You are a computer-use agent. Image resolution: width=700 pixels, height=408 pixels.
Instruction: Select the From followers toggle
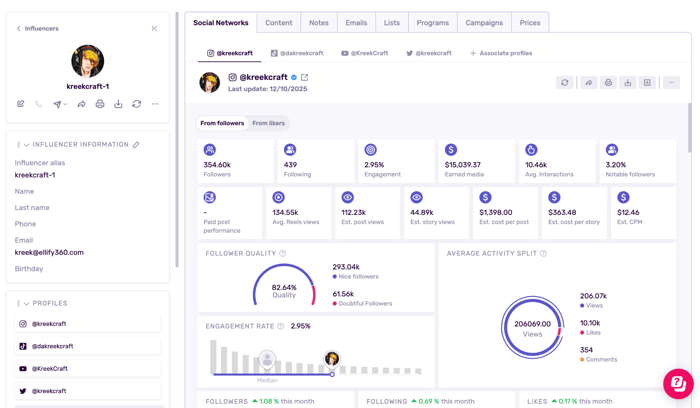222,123
